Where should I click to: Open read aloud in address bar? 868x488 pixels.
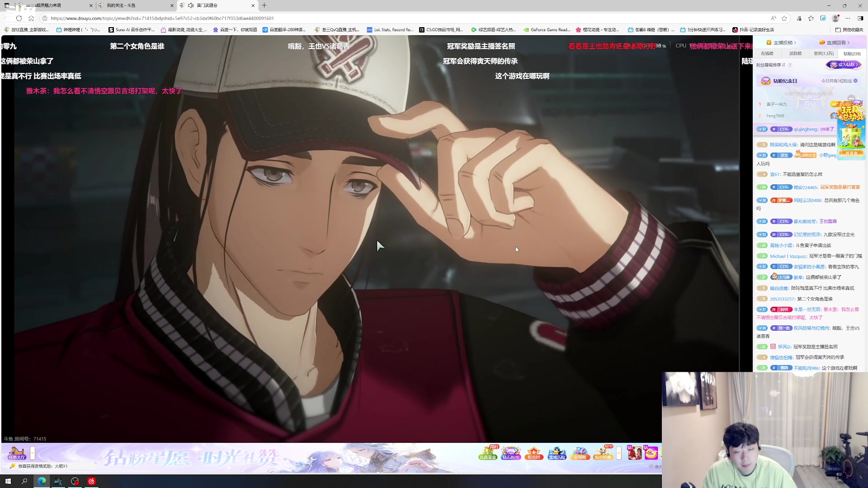(x=773, y=18)
